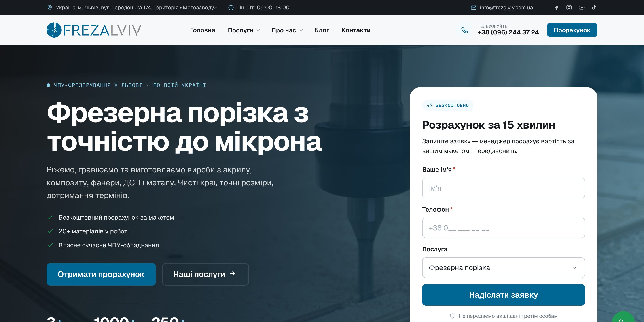Expand the Про нас menu chevron

pyautogui.click(x=301, y=30)
